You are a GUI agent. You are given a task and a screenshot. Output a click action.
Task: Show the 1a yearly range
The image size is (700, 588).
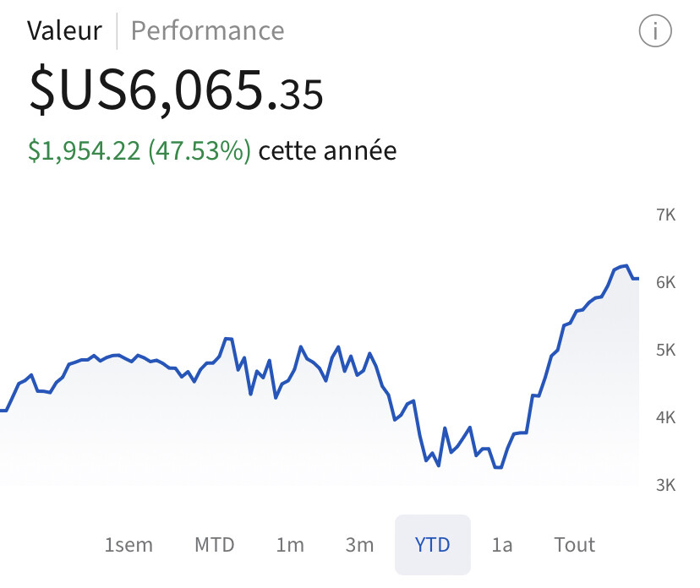pyautogui.click(x=502, y=545)
